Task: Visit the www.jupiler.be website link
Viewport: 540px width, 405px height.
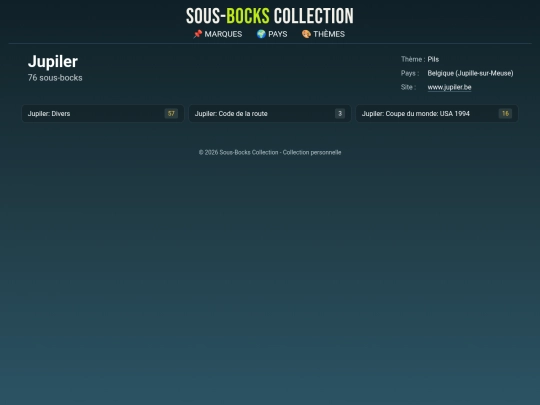Action: click(449, 87)
